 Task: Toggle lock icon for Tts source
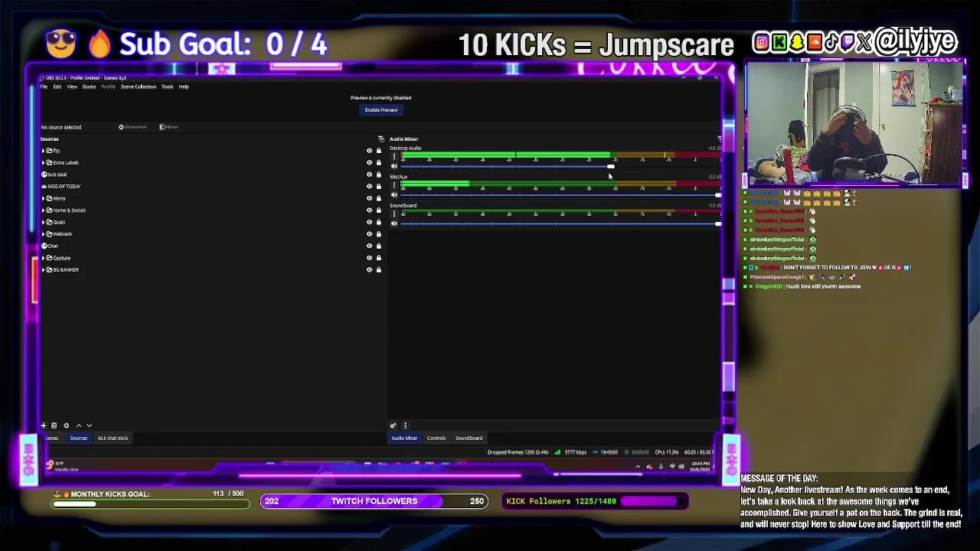[x=378, y=151]
